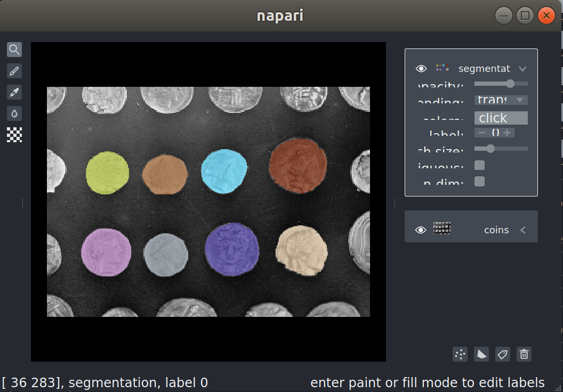The height and width of the screenshot is (392, 563).
Task: Click the colors 'click' button
Action: (x=501, y=118)
